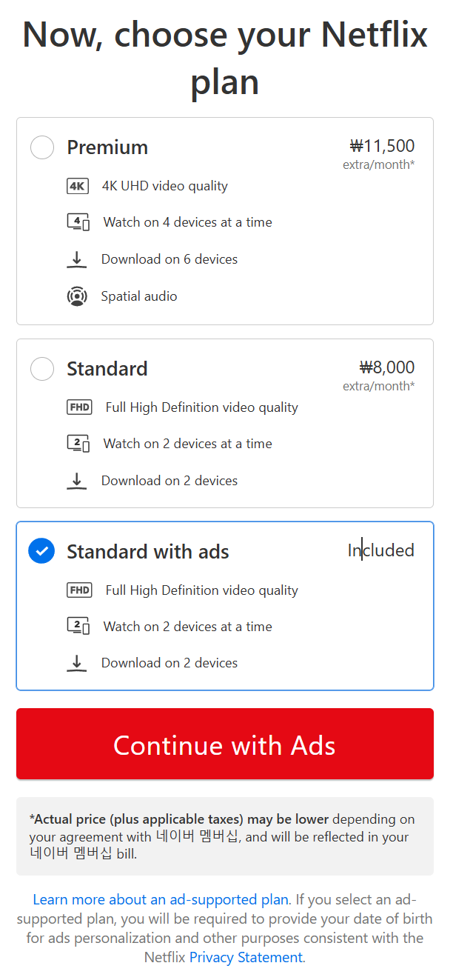Click 'extra/month*' under the Standard price
The image size is (453, 980).
378,386
